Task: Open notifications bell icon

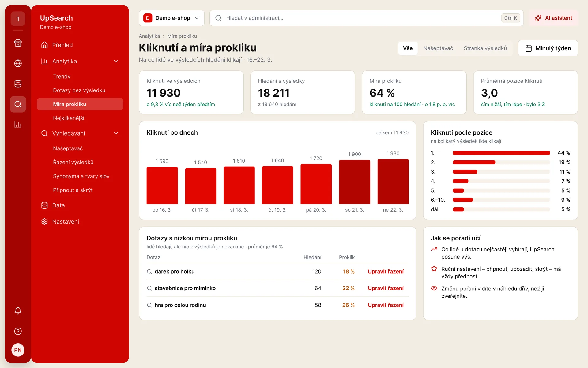Action: 18,311
